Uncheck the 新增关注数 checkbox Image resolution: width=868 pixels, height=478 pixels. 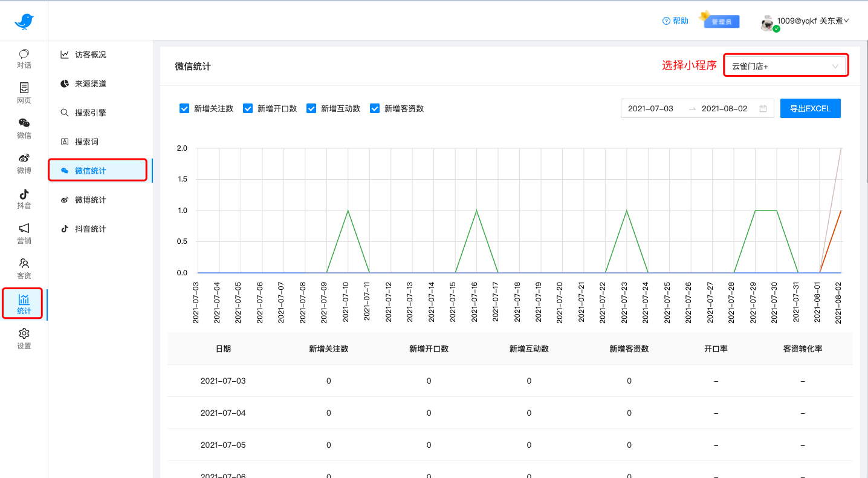click(x=185, y=109)
